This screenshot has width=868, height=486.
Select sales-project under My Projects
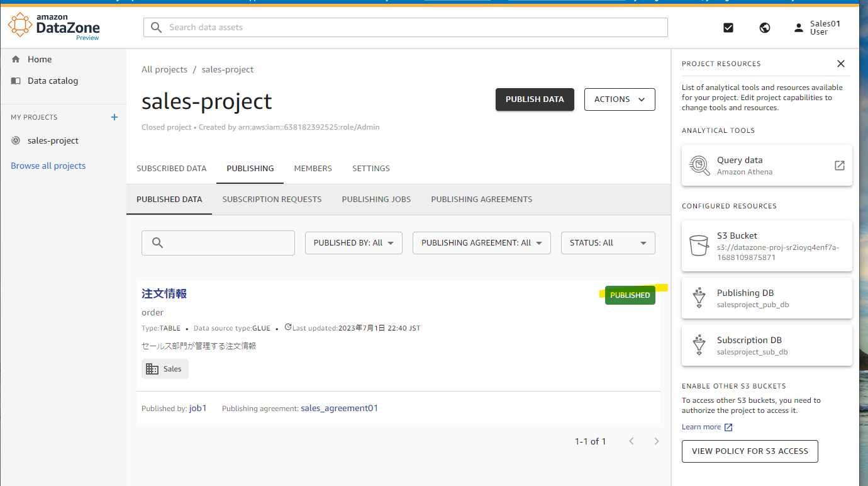64,140
